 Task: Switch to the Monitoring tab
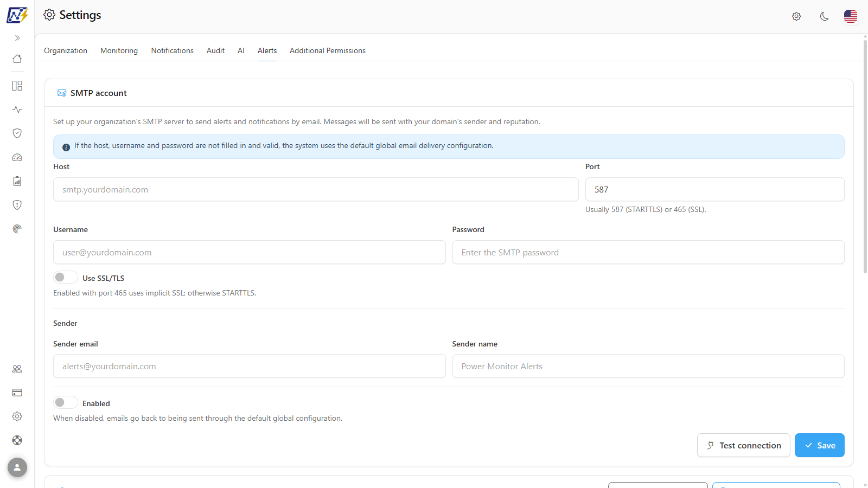click(119, 50)
